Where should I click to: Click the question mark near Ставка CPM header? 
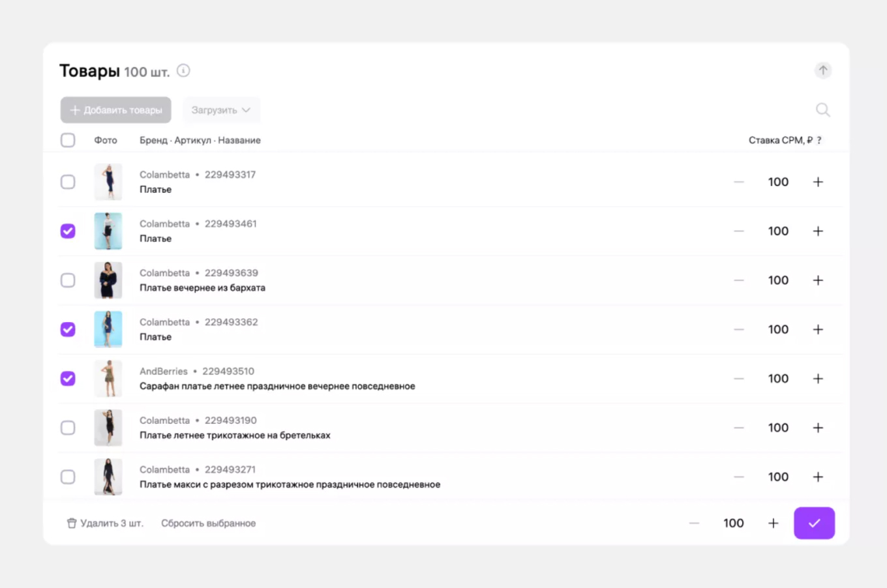point(820,140)
